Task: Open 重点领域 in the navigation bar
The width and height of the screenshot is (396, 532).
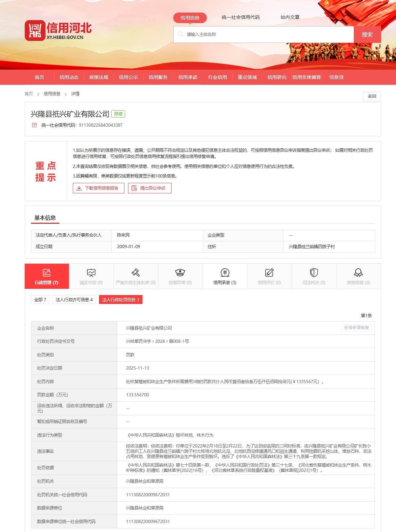Action: coord(247,77)
